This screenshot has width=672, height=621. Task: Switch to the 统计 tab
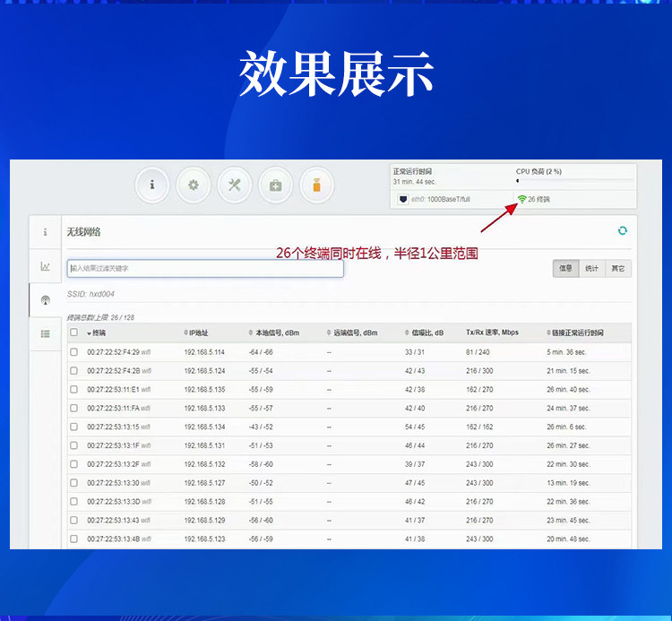tap(592, 268)
